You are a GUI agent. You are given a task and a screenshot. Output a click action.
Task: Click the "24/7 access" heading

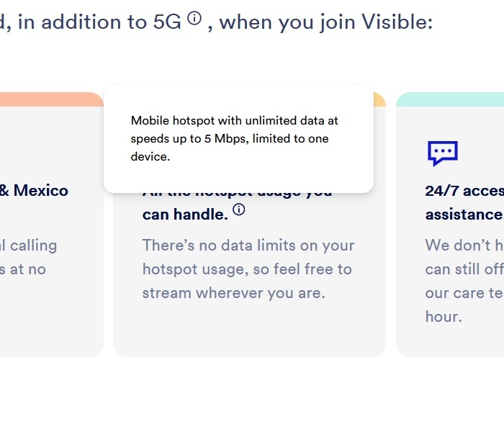pos(464,191)
